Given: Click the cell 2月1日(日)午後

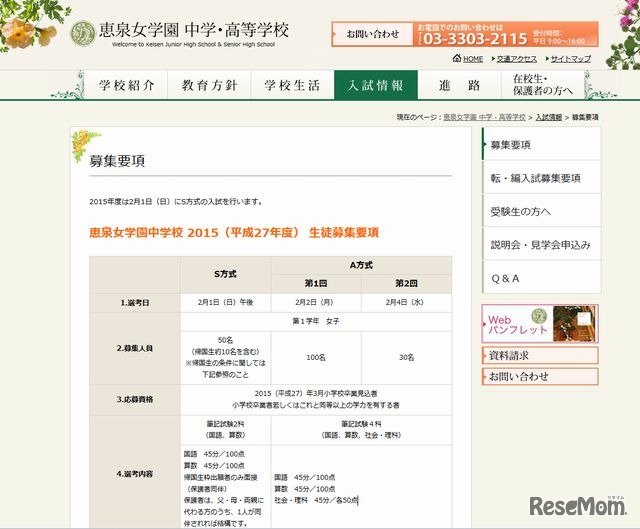Looking at the screenshot, I should pos(225,302).
